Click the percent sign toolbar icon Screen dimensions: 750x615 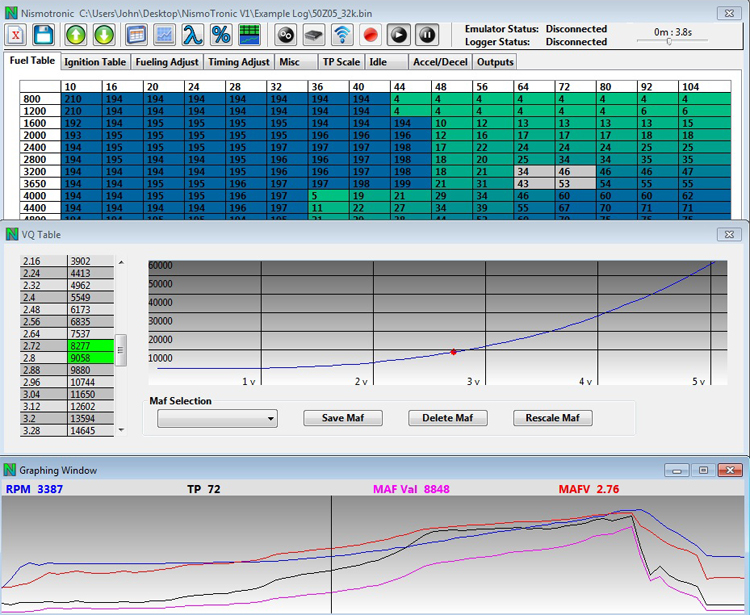pos(221,35)
